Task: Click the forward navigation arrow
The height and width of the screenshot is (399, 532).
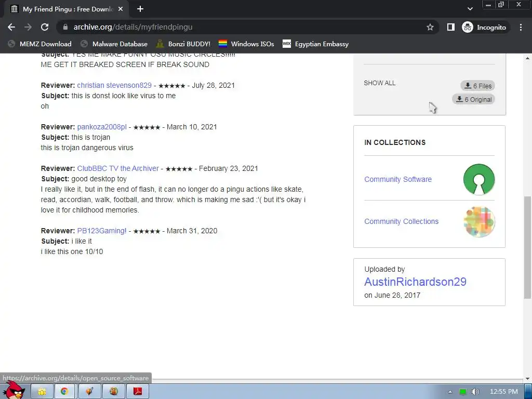Action: 28,27
